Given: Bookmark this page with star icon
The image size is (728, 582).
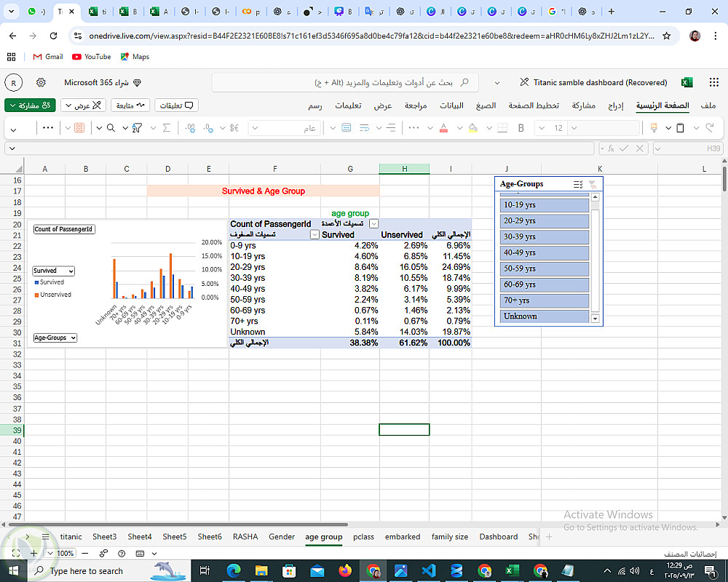Looking at the screenshot, I should (x=666, y=36).
